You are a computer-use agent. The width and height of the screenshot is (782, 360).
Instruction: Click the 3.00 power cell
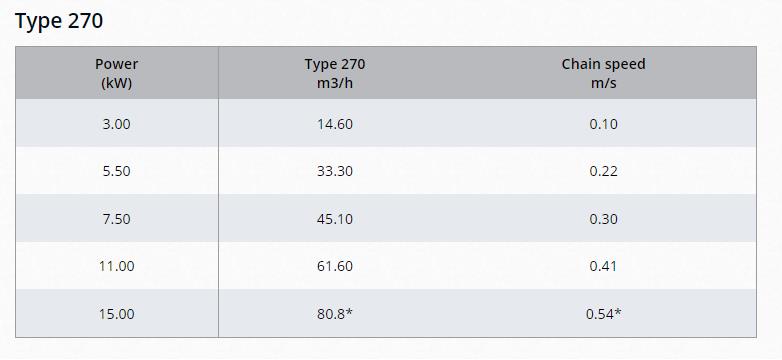[117, 124]
